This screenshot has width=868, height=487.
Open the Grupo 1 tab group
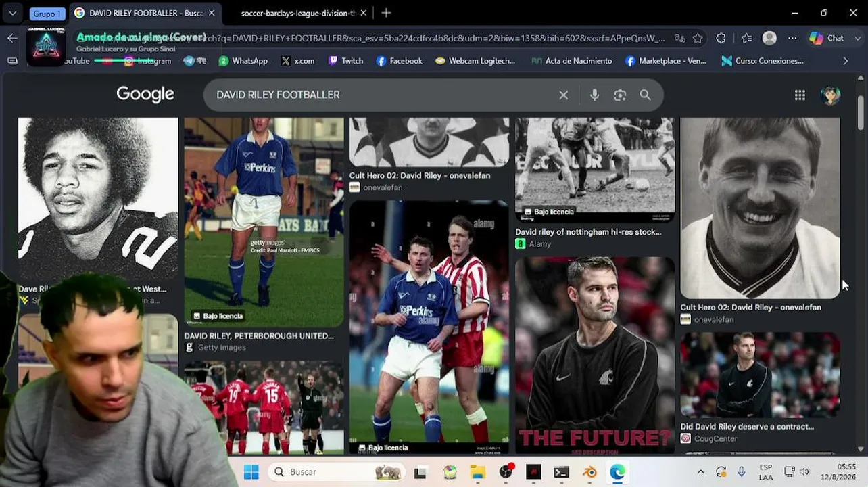tap(47, 13)
